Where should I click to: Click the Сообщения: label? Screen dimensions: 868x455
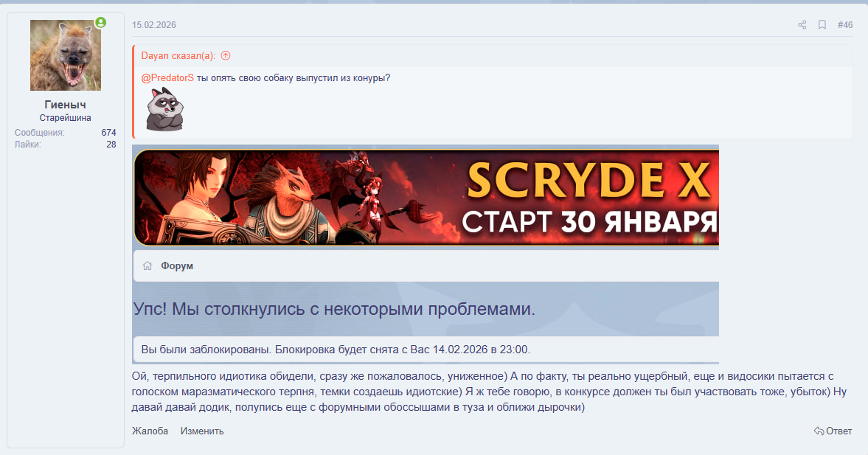pos(40,133)
